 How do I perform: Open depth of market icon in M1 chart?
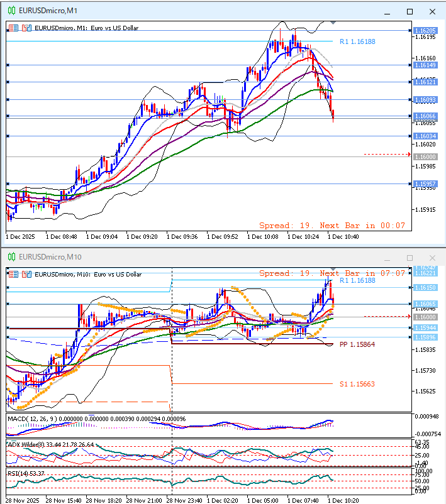click(26, 28)
